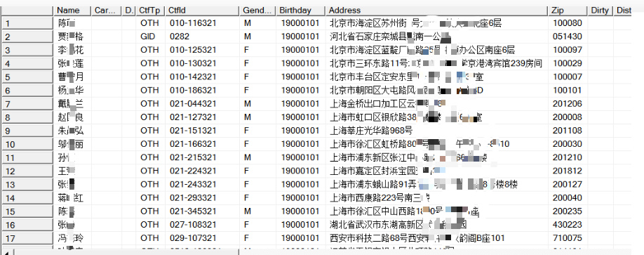Select the zip cell 430223
This screenshot has height=255, width=644.
point(568,225)
